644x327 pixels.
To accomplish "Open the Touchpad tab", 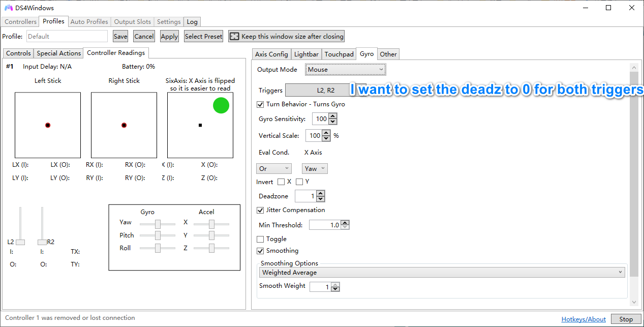I will click(339, 54).
